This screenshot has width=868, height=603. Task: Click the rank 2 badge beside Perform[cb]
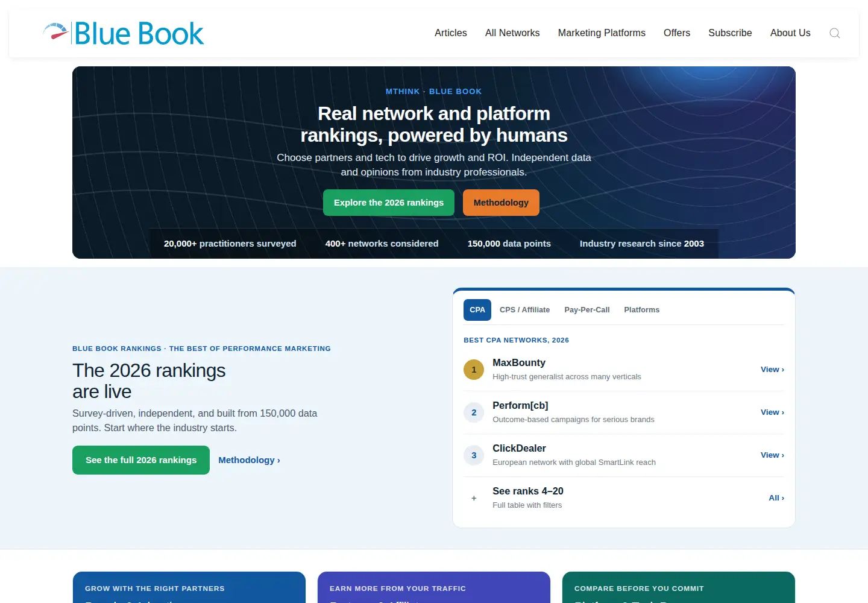click(474, 412)
